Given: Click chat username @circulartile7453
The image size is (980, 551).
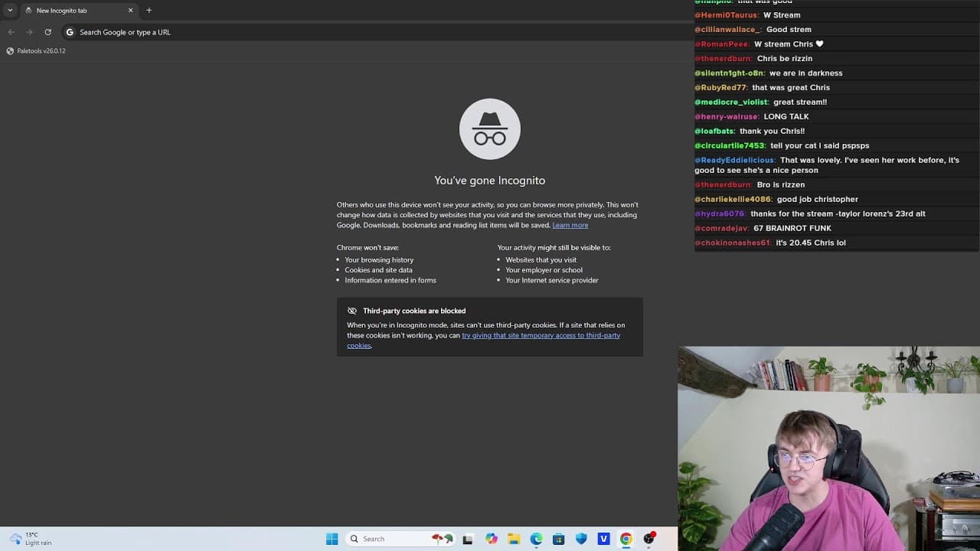Looking at the screenshot, I should [730, 146].
